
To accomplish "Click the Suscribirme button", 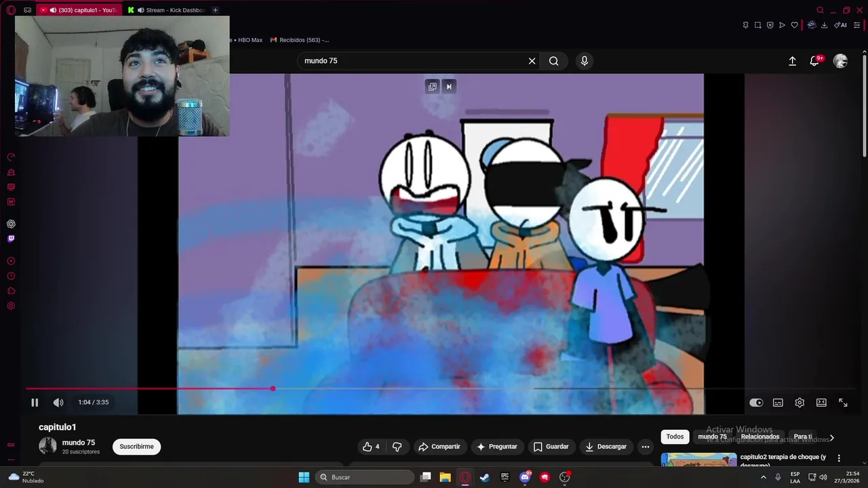I will (136, 447).
